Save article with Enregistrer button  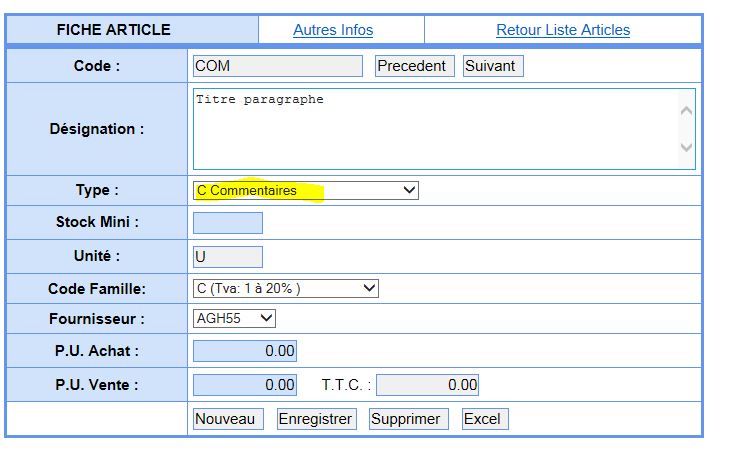pyautogui.click(x=315, y=419)
